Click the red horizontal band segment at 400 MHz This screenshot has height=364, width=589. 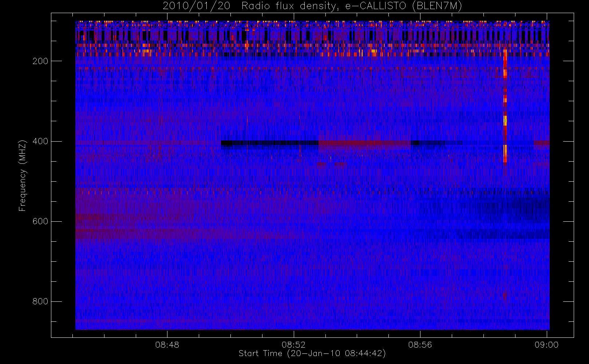[x=364, y=143]
